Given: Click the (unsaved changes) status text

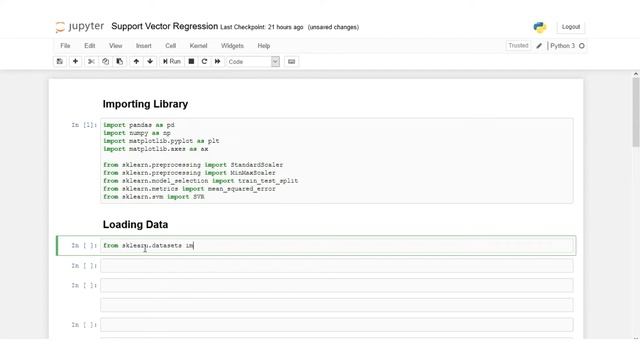Looking at the screenshot, I should point(333,27).
